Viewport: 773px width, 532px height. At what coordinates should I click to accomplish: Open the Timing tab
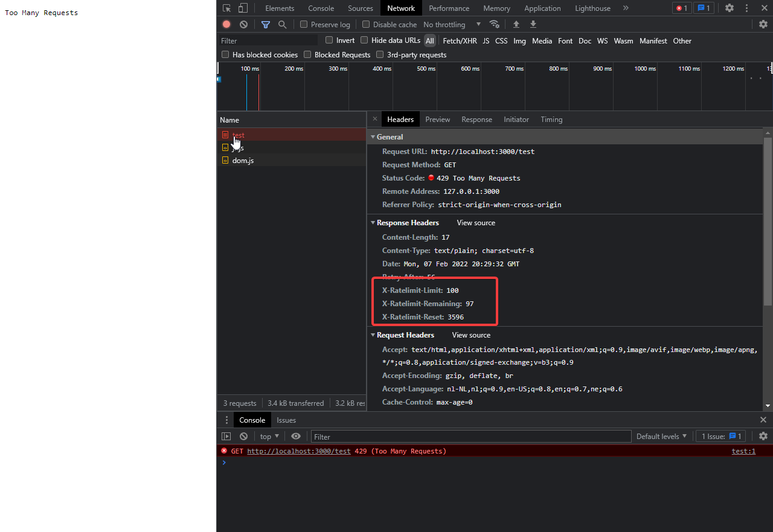(x=551, y=120)
